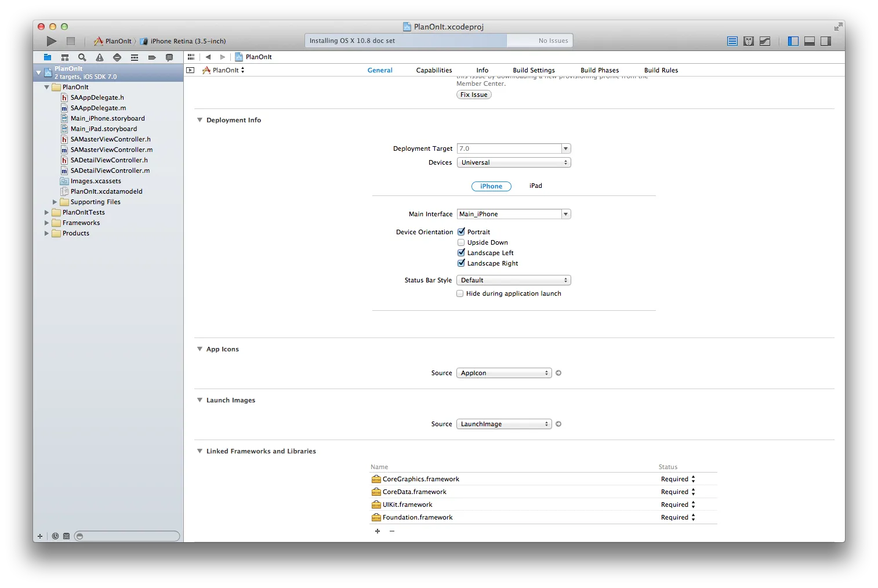Open the Debug navigator
Image resolution: width=878 pixels, height=588 pixels.
(135, 57)
